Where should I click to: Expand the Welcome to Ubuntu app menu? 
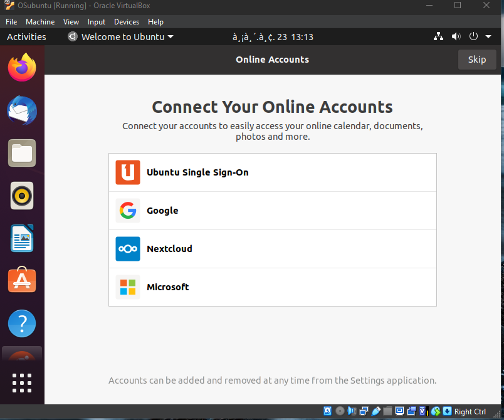click(x=121, y=37)
